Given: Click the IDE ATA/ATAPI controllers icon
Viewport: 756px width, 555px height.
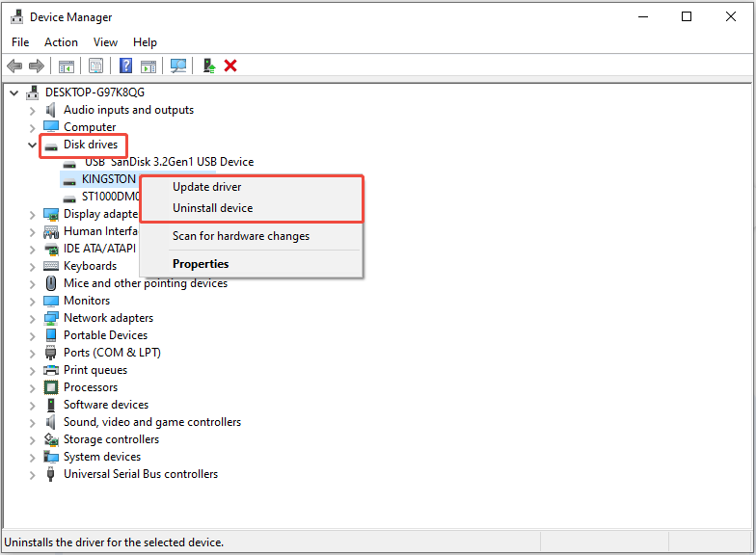Looking at the screenshot, I should coord(51,249).
